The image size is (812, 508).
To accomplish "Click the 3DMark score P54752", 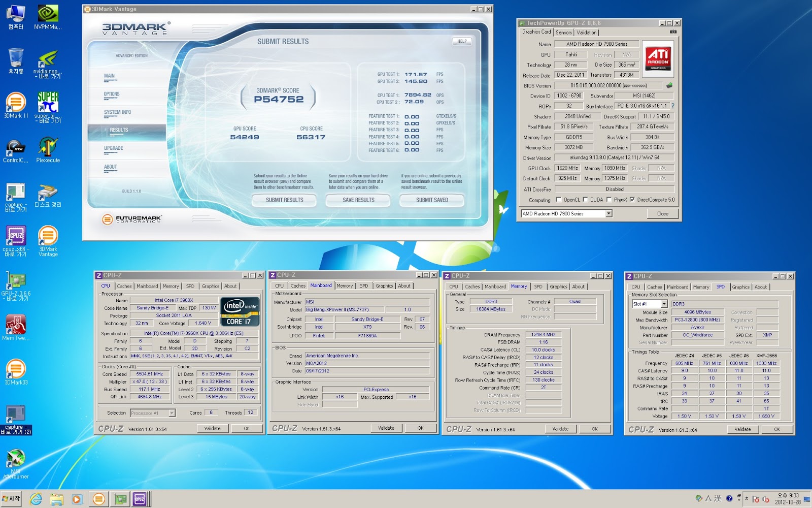I will click(279, 100).
